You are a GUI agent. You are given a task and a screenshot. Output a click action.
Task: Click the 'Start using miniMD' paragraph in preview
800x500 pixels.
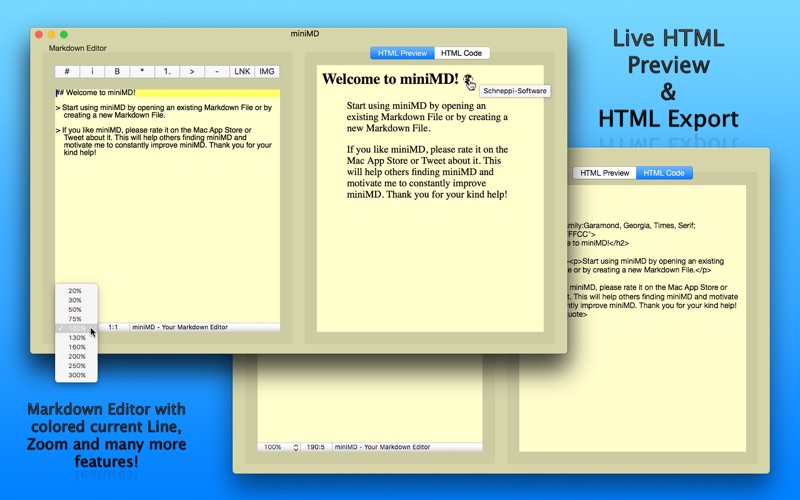point(428,117)
